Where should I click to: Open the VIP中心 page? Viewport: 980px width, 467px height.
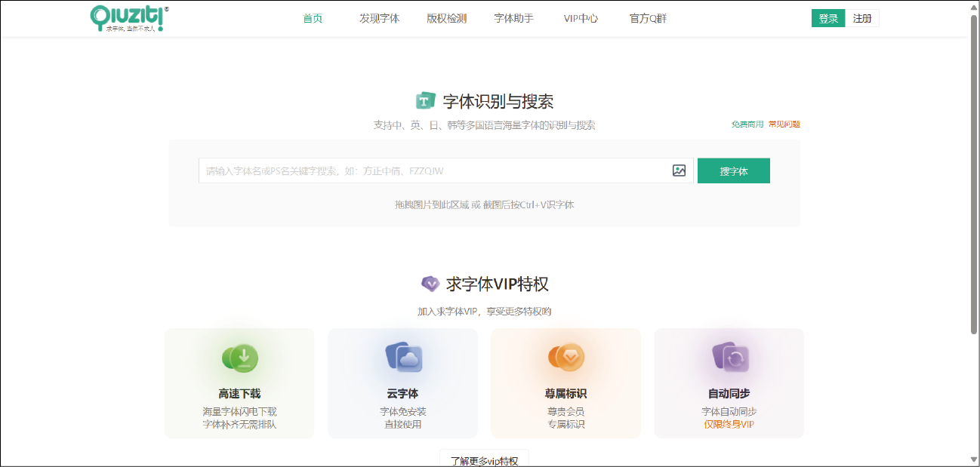pyautogui.click(x=581, y=19)
